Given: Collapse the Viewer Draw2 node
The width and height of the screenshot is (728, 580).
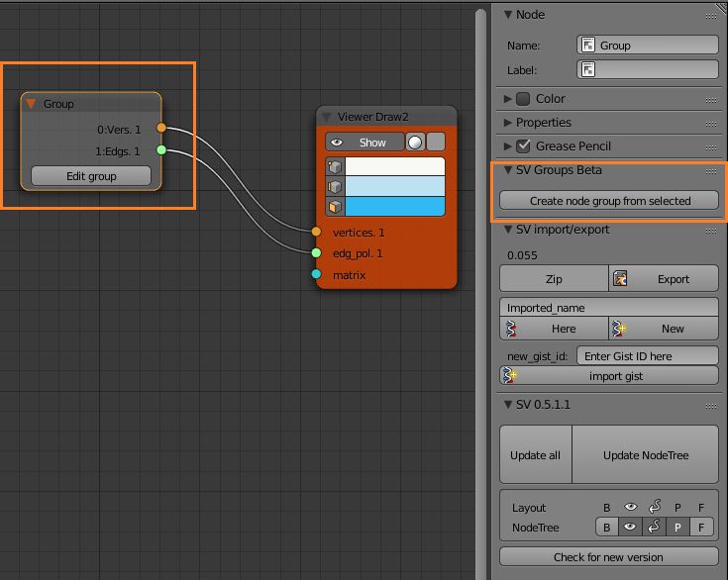Looking at the screenshot, I should [327, 117].
